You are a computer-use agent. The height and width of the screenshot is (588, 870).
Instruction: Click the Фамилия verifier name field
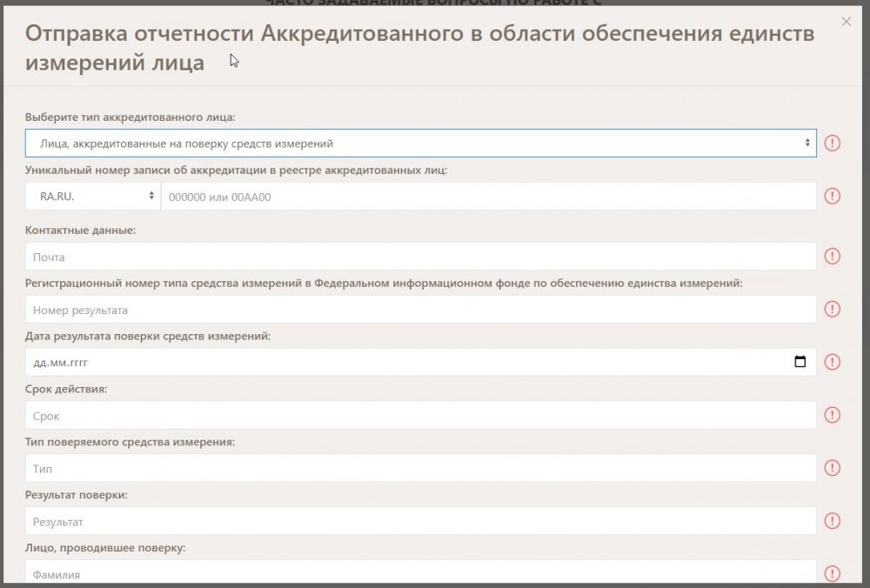tap(420, 573)
